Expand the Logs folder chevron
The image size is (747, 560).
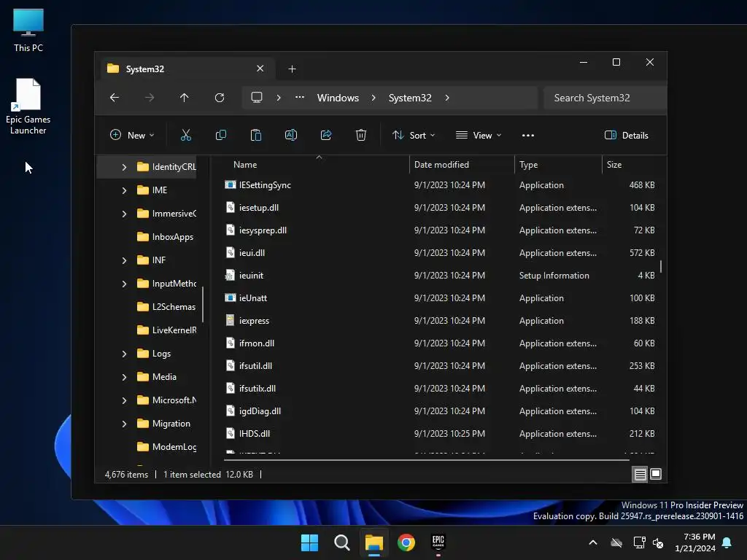pos(124,354)
